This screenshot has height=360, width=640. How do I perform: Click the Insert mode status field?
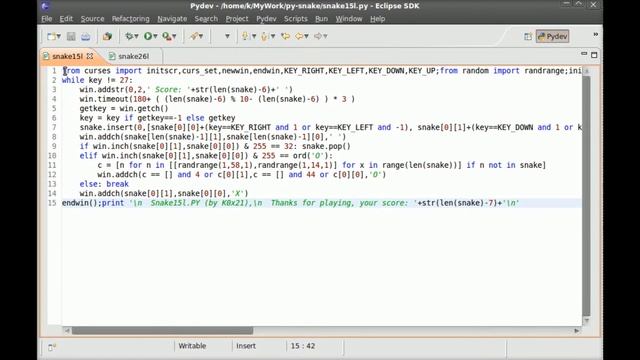tap(246, 346)
